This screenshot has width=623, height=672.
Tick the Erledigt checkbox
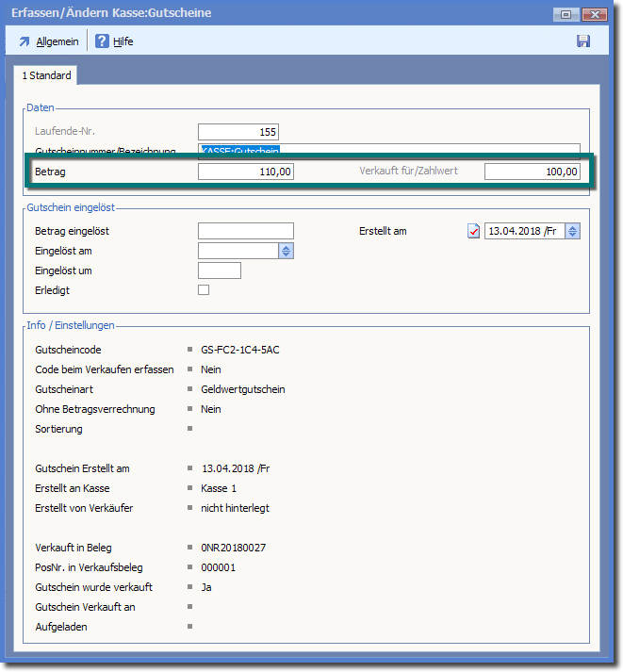click(x=204, y=290)
